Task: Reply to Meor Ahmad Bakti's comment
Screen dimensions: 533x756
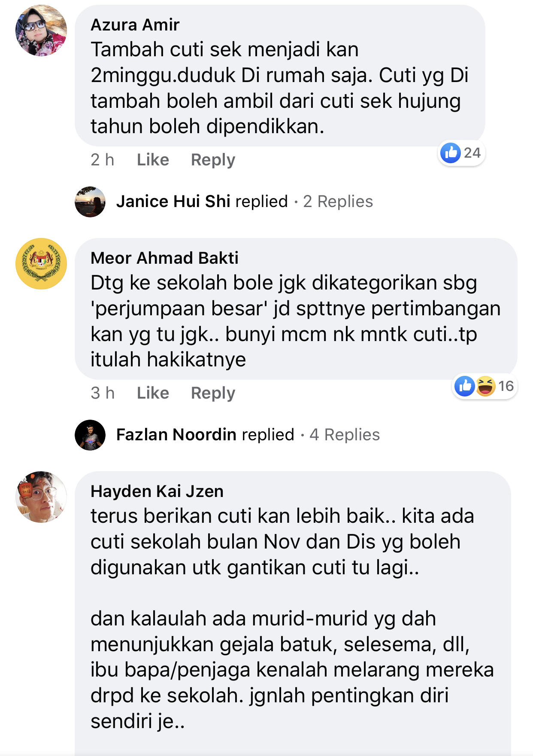Action: point(213,393)
